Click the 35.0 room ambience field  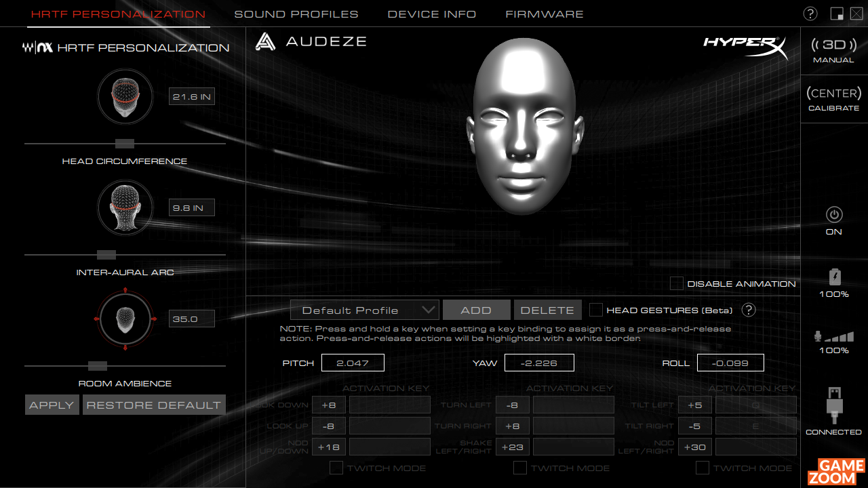point(192,319)
